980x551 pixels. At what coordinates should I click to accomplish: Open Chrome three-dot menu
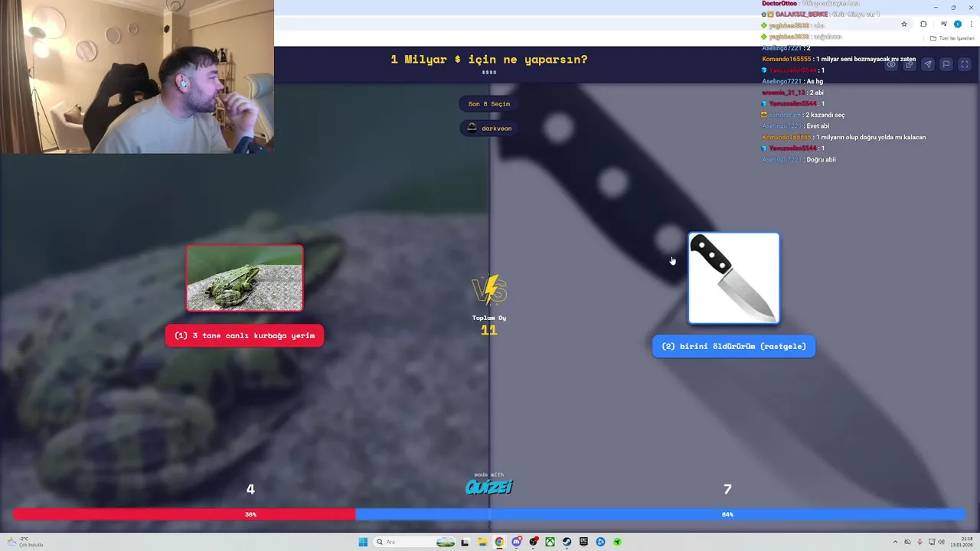tap(970, 24)
